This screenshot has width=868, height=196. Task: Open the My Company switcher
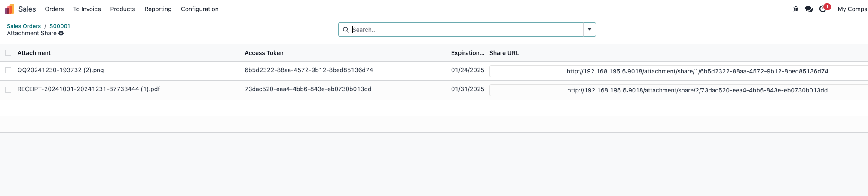coord(853,9)
